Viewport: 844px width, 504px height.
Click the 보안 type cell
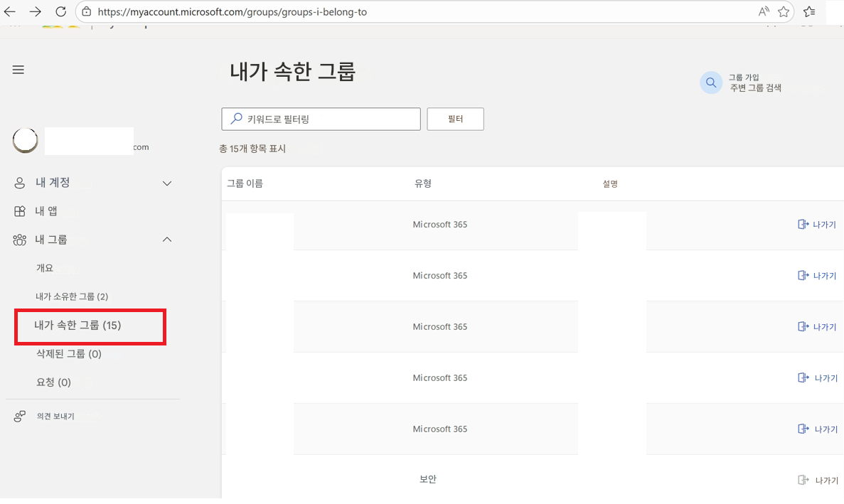[428, 479]
